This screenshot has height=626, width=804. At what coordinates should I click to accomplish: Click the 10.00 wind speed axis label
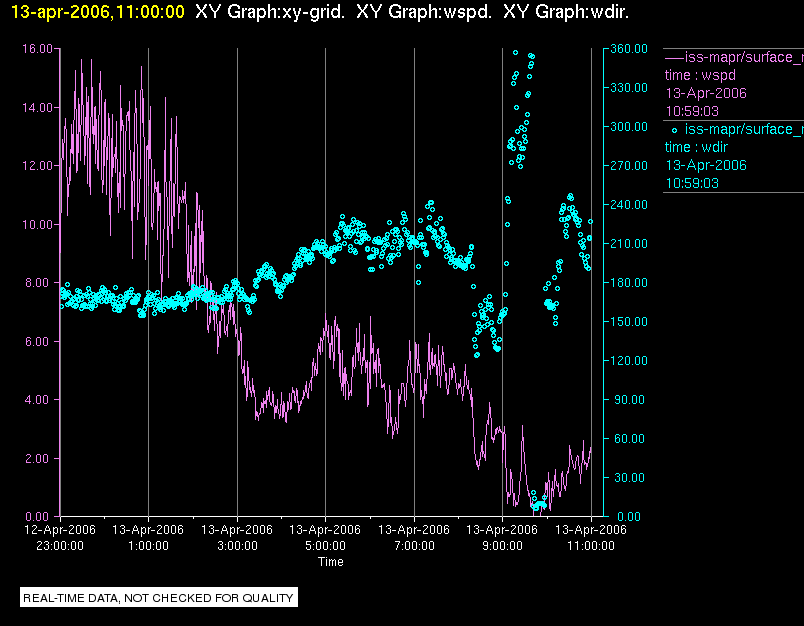coord(37,225)
